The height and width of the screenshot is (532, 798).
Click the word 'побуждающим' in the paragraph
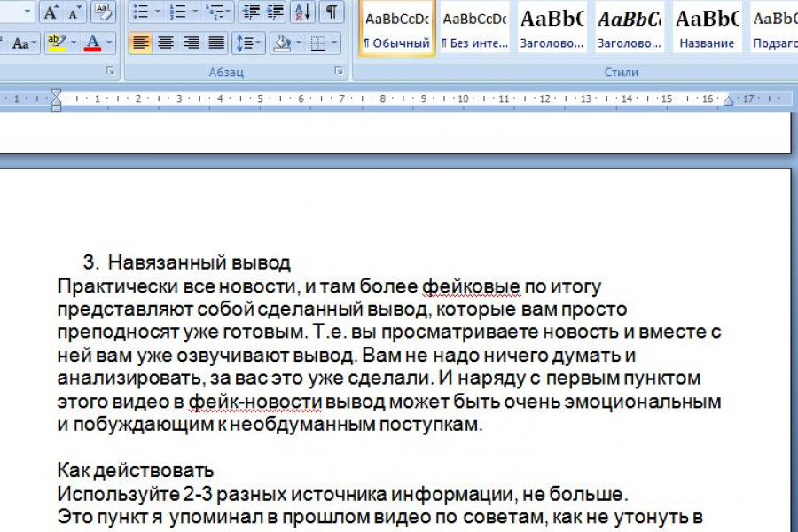tap(144, 424)
